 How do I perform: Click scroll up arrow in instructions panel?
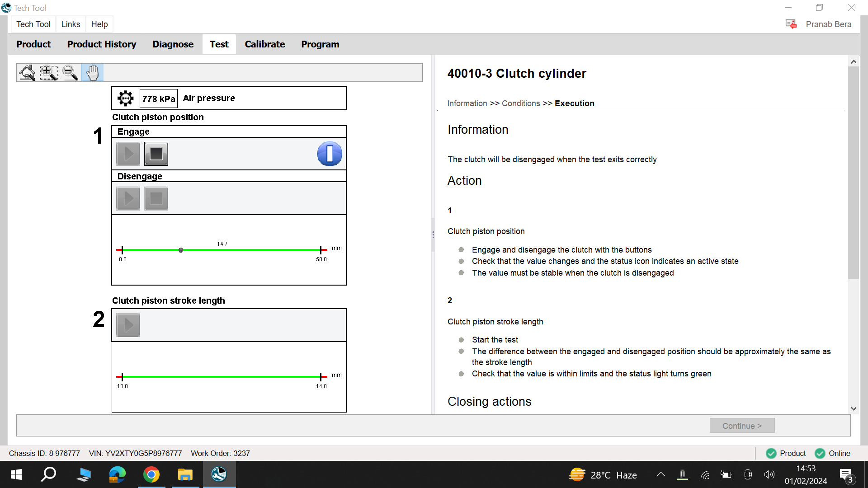click(854, 61)
